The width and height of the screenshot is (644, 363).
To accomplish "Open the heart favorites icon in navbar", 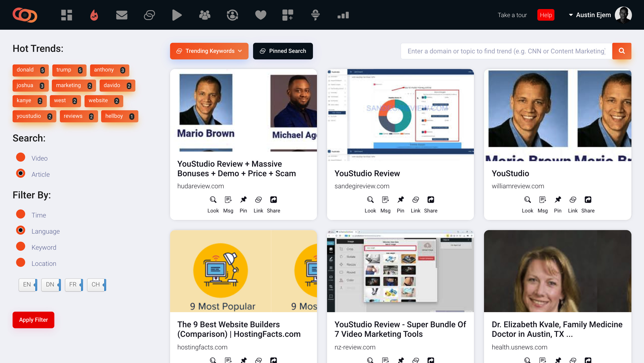I will pyautogui.click(x=261, y=15).
